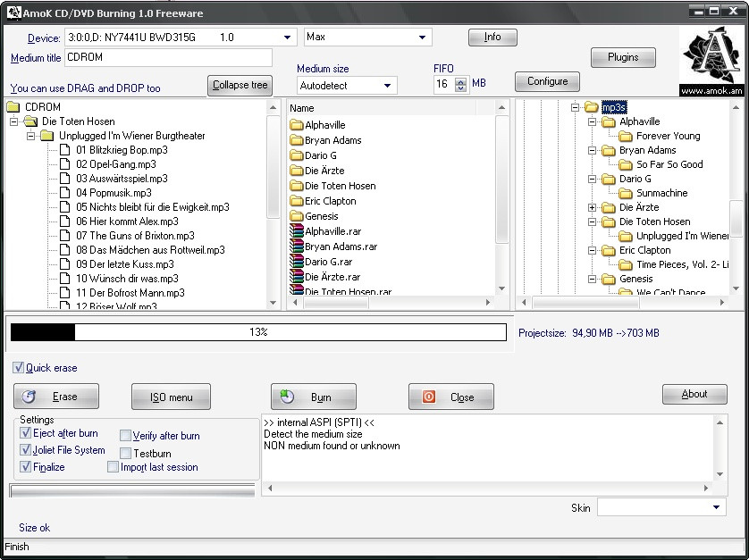Select the mp3s folder icon in tree

[591, 107]
